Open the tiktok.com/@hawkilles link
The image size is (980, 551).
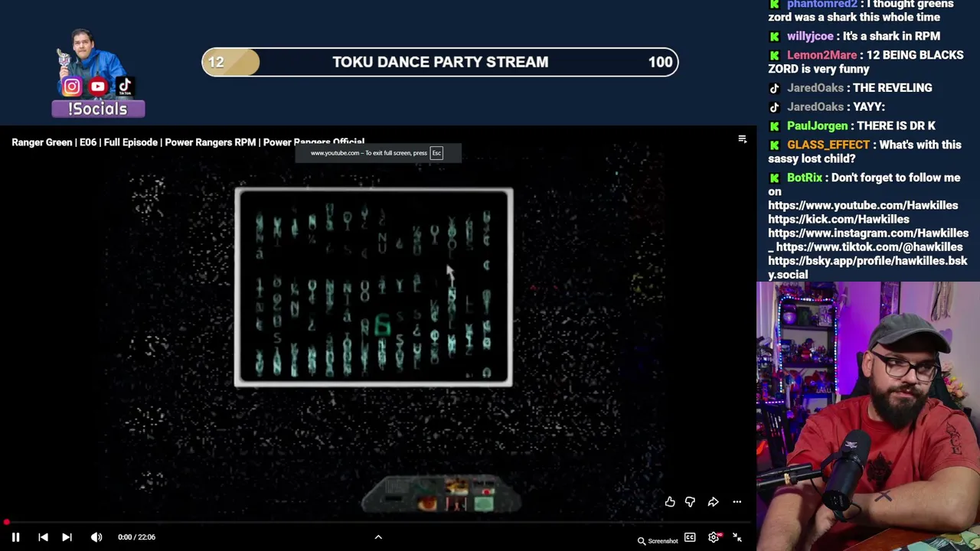[x=869, y=246]
